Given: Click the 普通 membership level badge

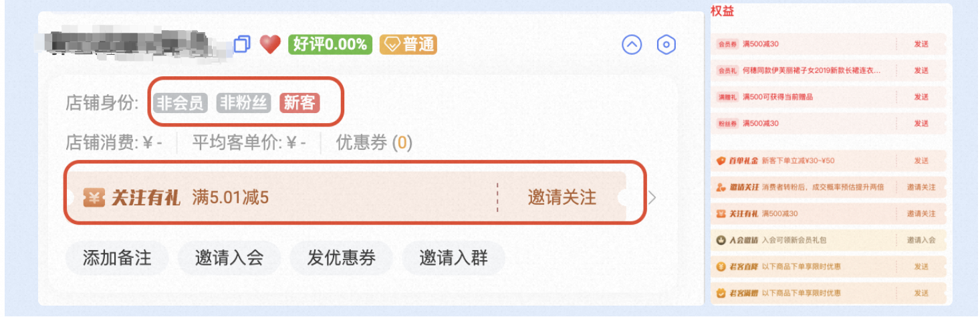Looking at the screenshot, I should 408,45.
